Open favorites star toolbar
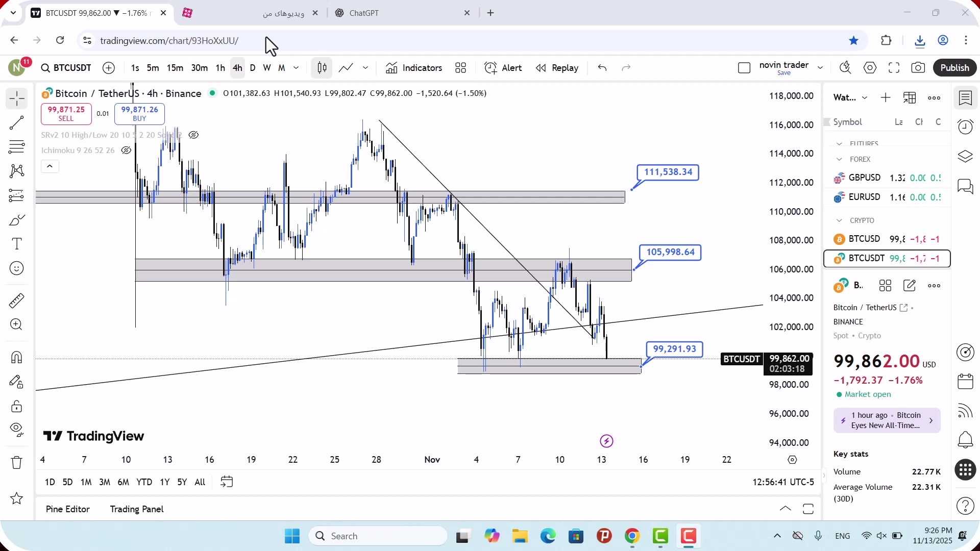Viewport: 980px width, 551px height. point(17,498)
